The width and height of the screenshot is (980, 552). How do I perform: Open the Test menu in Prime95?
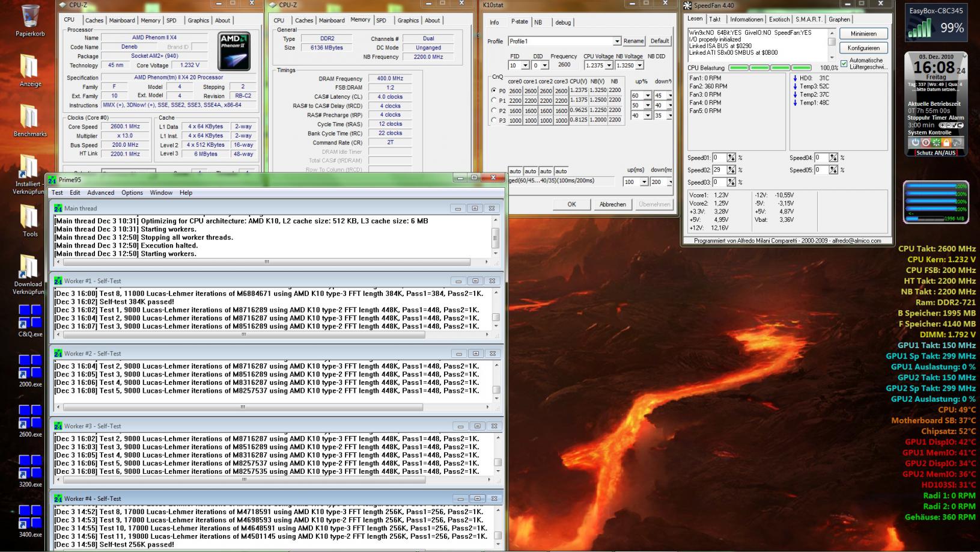coord(57,192)
